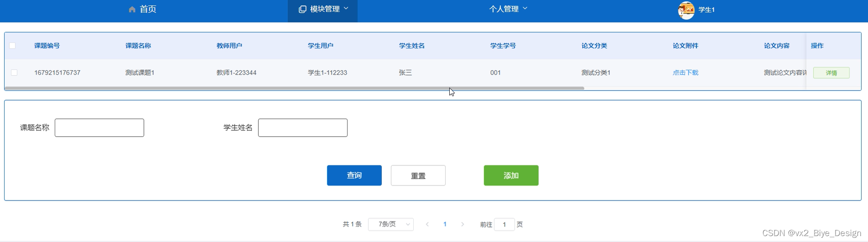Focus the 学生姓名 search input
This screenshot has width=868, height=242.
click(x=303, y=128)
